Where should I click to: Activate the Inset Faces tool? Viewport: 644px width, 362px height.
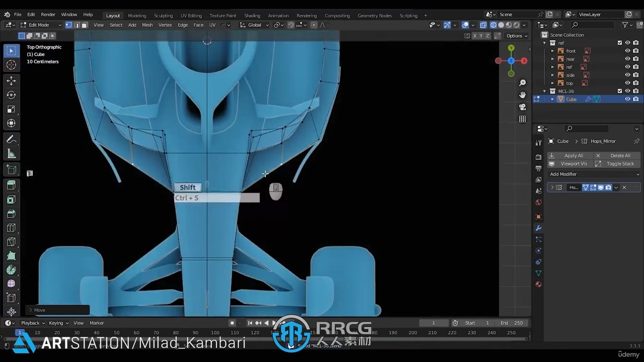(11, 200)
